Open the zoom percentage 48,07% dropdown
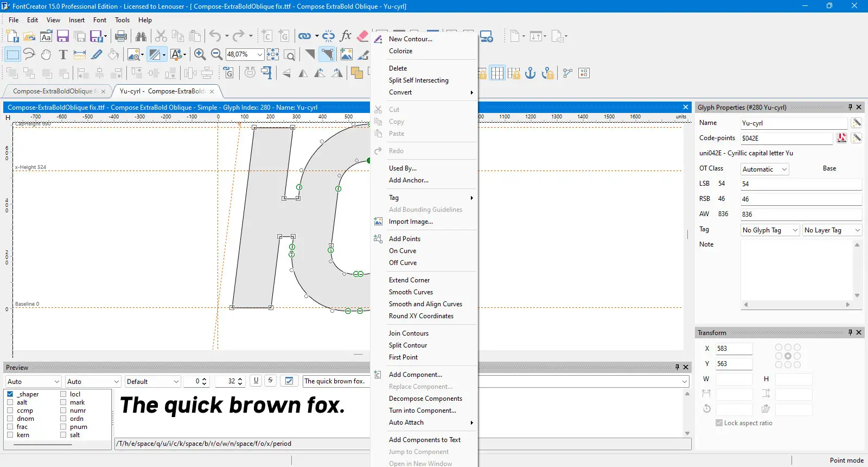Screen dimensions: 868x467 [260, 54]
